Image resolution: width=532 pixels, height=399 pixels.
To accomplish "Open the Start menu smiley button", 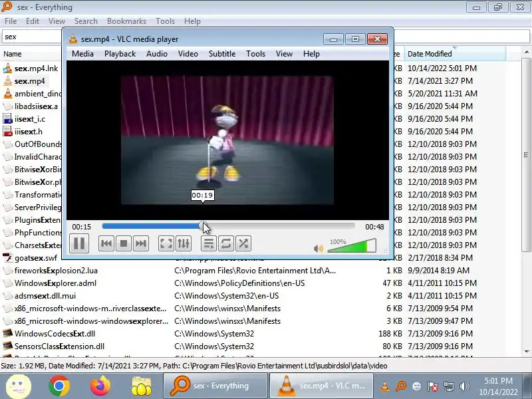I will (19, 386).
